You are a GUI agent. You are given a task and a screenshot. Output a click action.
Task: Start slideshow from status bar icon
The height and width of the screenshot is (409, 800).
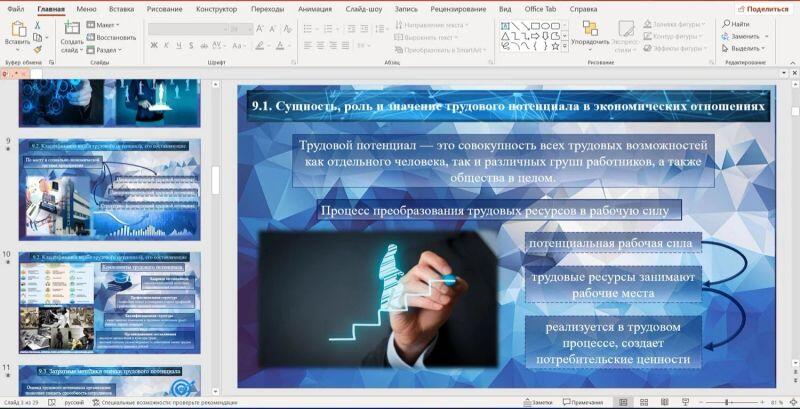coord(683,402)
